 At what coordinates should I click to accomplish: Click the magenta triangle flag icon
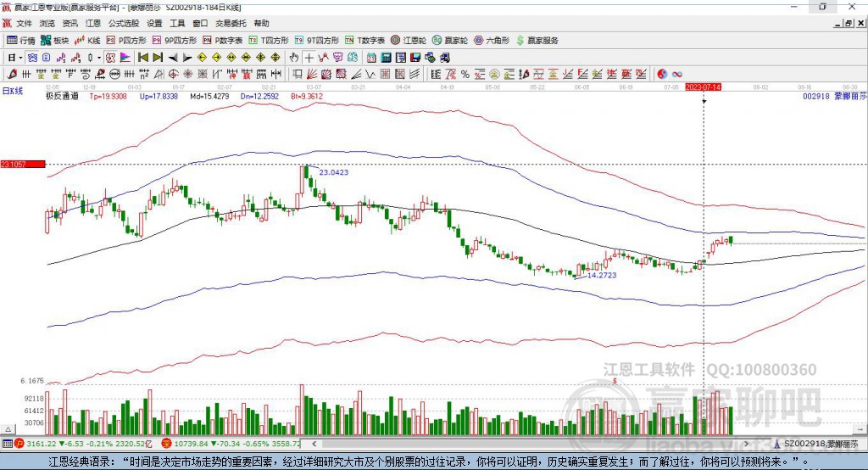click(125, 58)
